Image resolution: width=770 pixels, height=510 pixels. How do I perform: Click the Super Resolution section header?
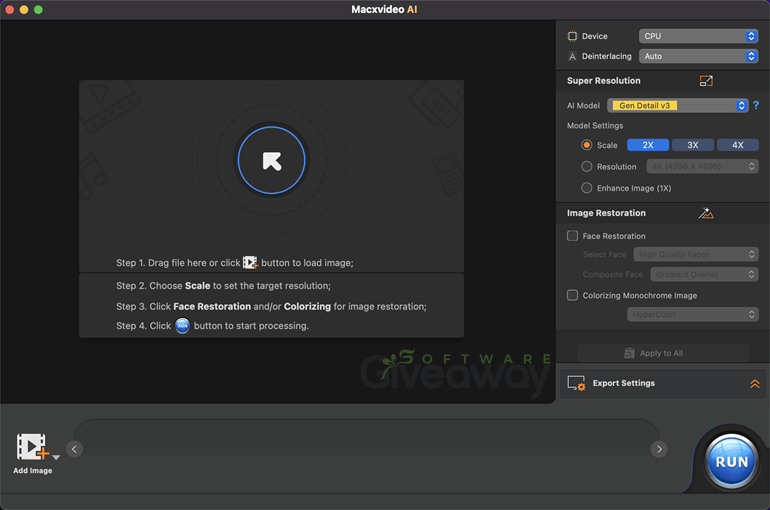[604, 81]
